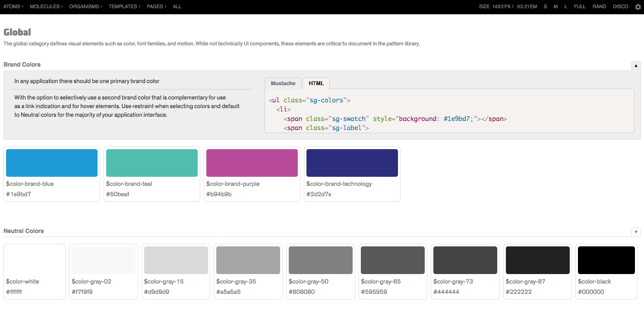Click the sg-label span code line

[326, 128]
